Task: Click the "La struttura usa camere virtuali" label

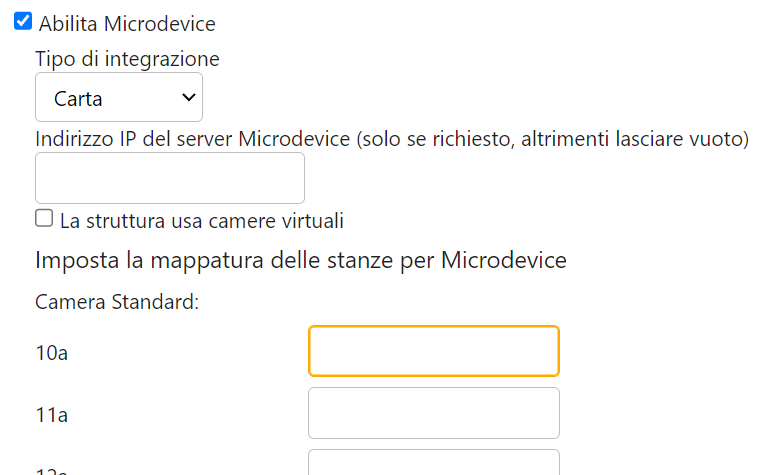Action: (x=202, y=220)
